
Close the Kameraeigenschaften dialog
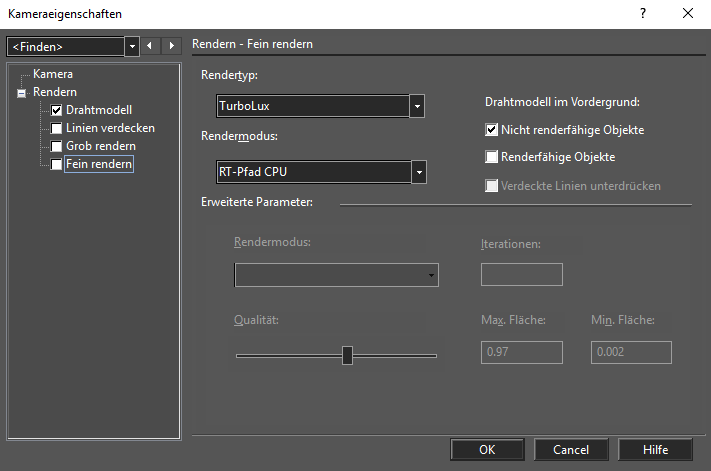[687, 14]
